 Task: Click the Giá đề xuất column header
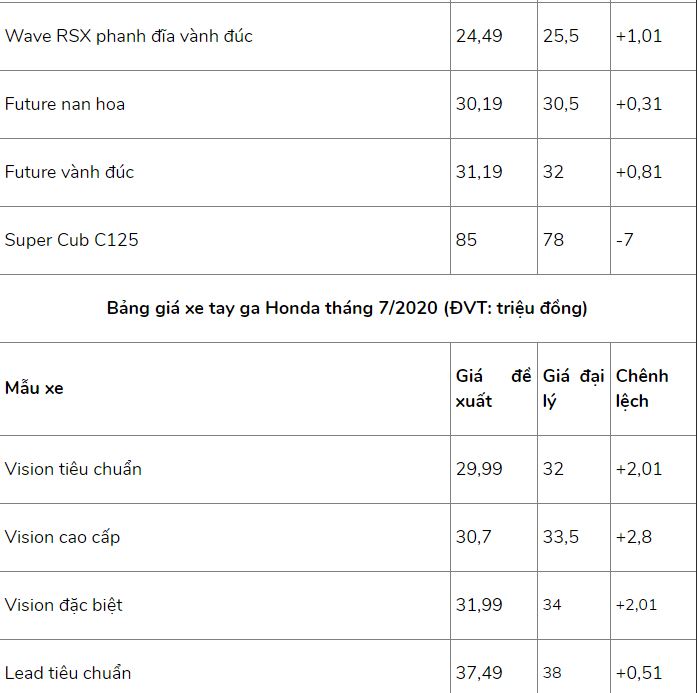[x=493, y=388]
